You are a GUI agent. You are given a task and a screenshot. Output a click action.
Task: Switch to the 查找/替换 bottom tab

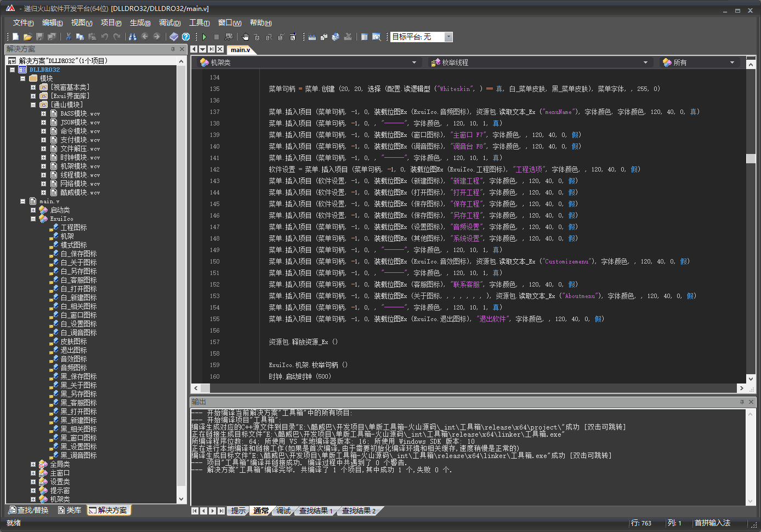(x=29, y=510)
